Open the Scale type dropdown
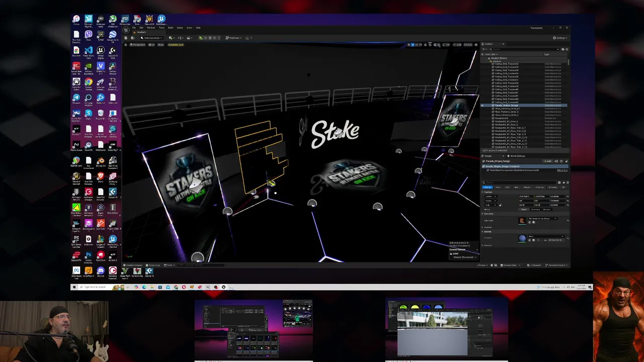 point(491,205)
